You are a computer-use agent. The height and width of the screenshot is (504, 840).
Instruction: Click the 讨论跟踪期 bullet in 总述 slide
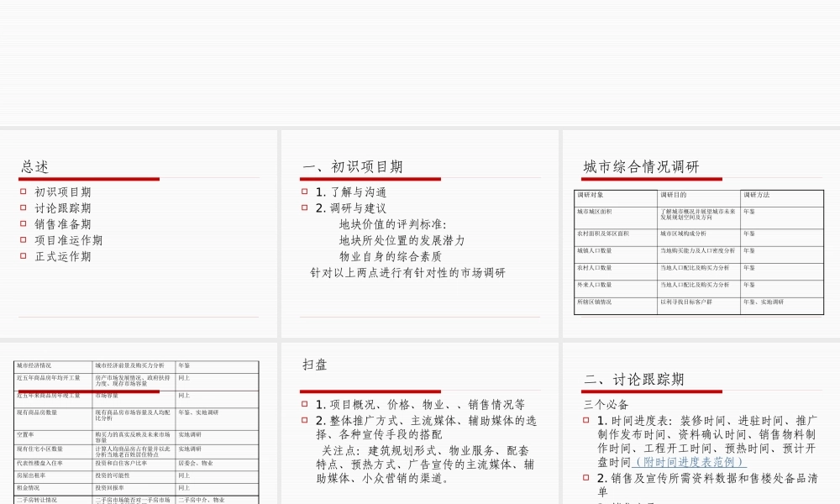point(63,207)
